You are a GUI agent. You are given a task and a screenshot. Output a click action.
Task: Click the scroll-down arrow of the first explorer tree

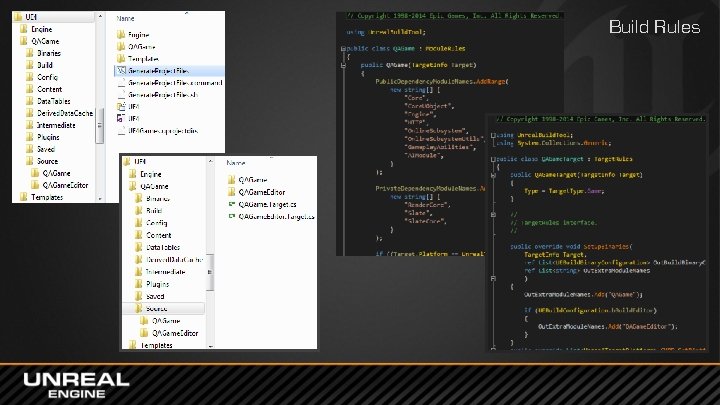coord(100,198)
